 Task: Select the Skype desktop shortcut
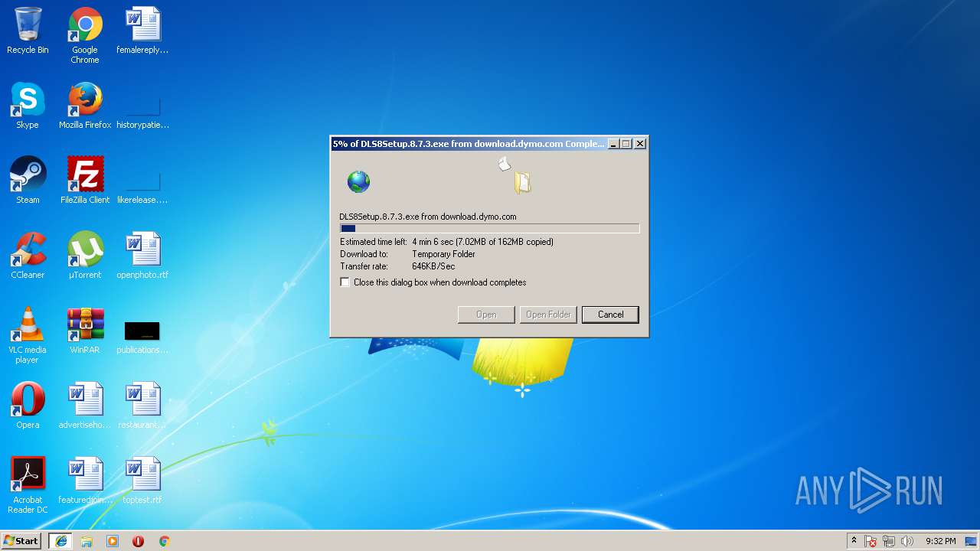click(28, 106)
